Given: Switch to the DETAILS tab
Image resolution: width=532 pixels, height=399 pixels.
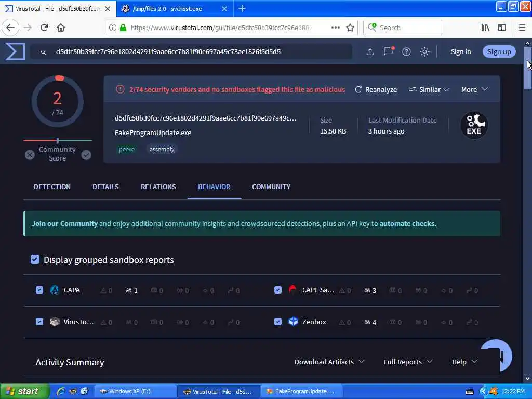Looking at the screenshot, I should 106,187.
